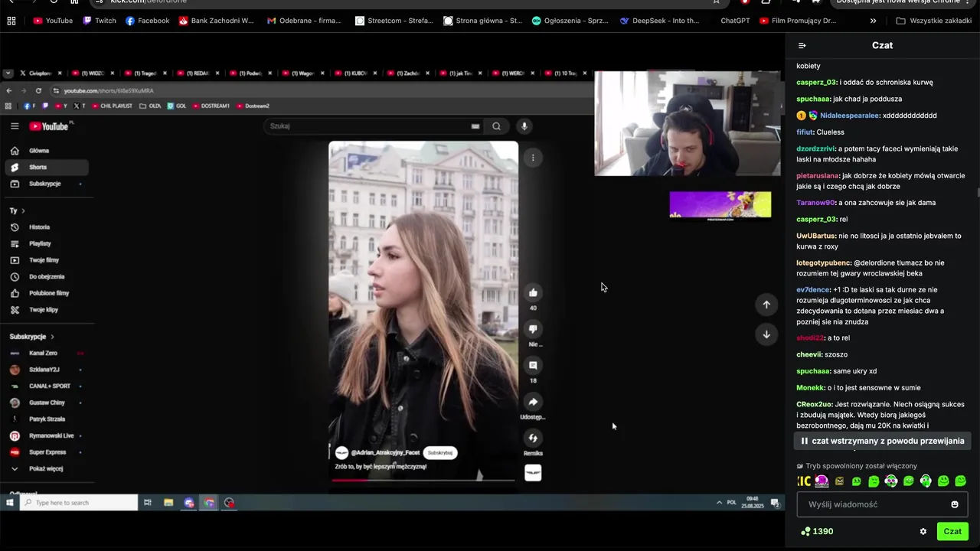This screenshot has height=551, width=980.
Task: Open the Short's comments
Action: pos(533,365)
